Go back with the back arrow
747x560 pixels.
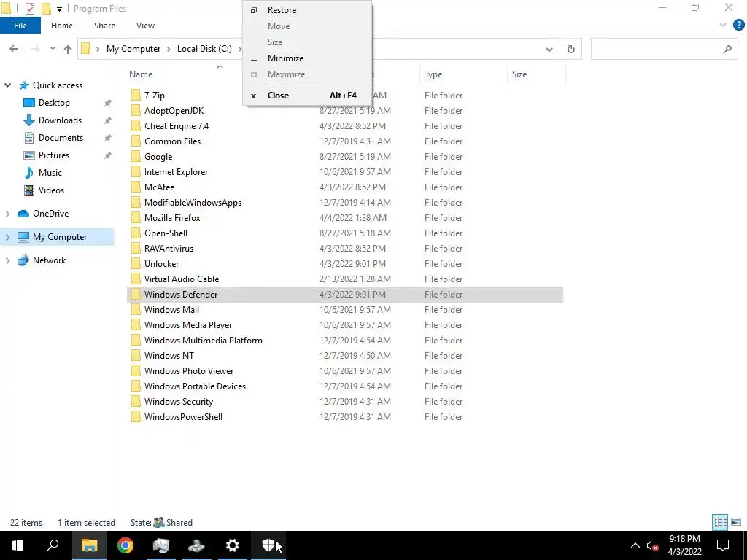click(x=14, y=49)
